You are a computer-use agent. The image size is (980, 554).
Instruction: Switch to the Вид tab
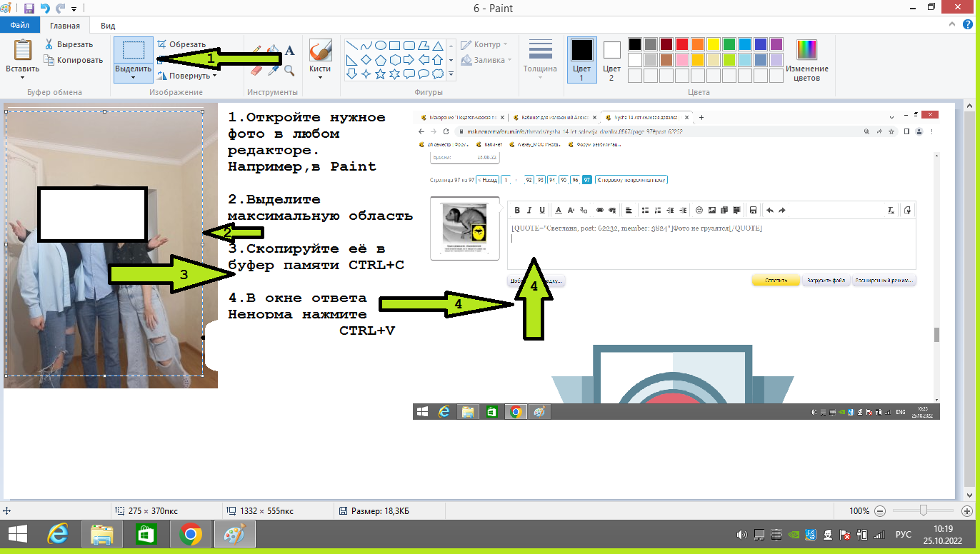108,25
